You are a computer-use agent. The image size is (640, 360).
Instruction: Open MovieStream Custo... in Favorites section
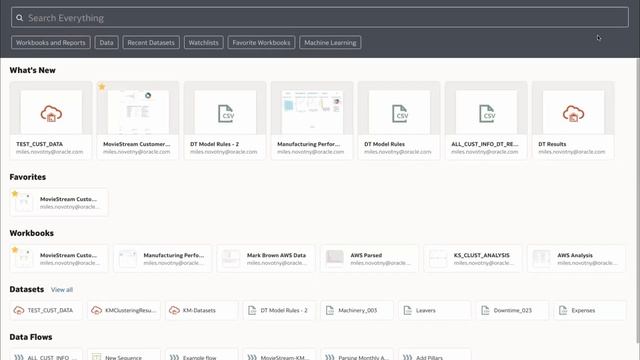[x=59, y=202]
